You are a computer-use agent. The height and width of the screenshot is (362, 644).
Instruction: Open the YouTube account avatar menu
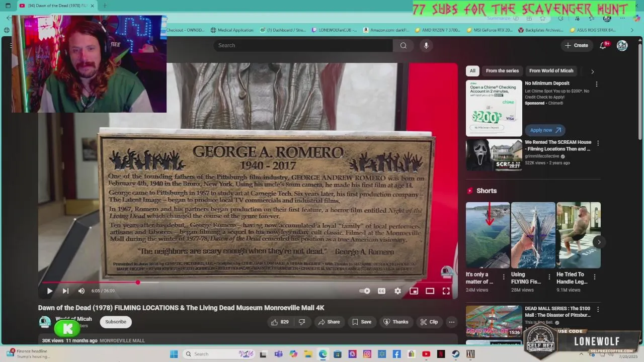click(x=622, y=45)
